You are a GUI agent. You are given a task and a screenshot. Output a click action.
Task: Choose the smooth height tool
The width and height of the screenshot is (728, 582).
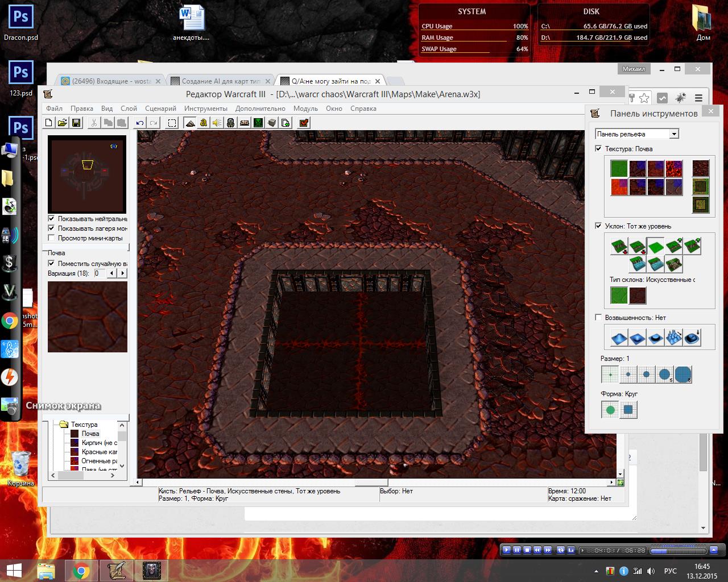click(x=692, y=338)
